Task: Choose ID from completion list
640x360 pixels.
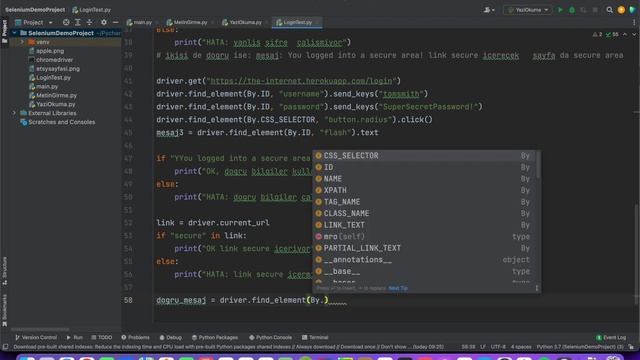Action: click(424, 167)
